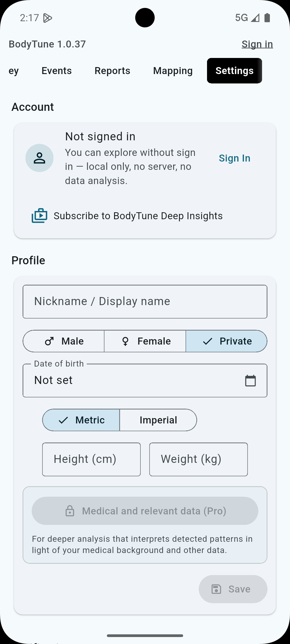This screenshot has height=644, width=290.
Task: Select Metric units
Action: pos(81,420)
